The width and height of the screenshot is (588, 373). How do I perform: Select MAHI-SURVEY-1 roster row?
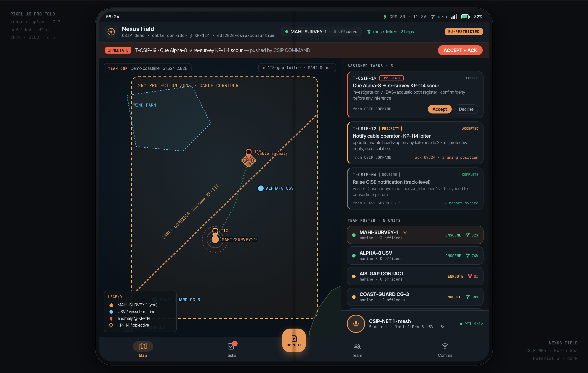(415, 235)
